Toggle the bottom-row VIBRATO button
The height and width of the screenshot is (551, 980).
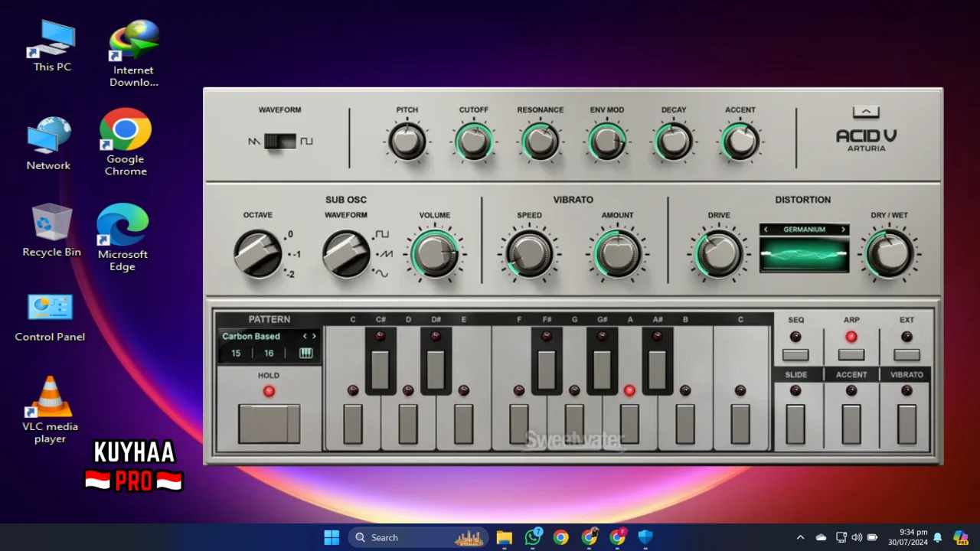pos(906,424)
